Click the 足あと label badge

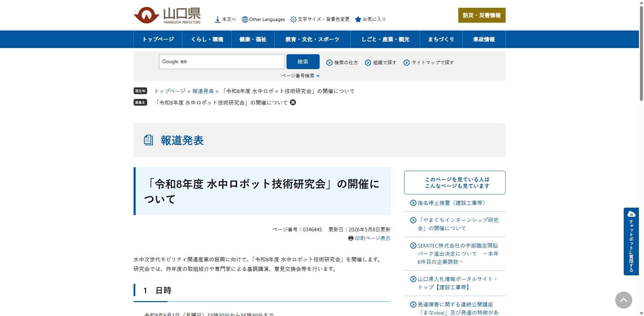140,102
